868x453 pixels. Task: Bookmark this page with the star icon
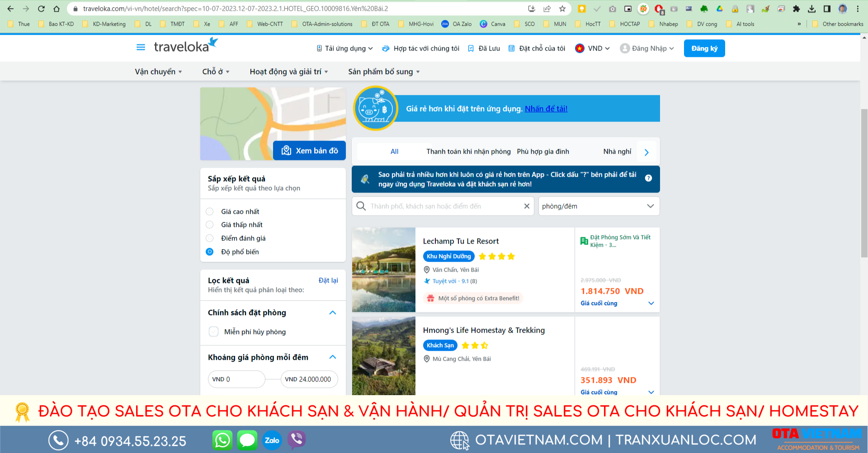click(x=562, y=9)
